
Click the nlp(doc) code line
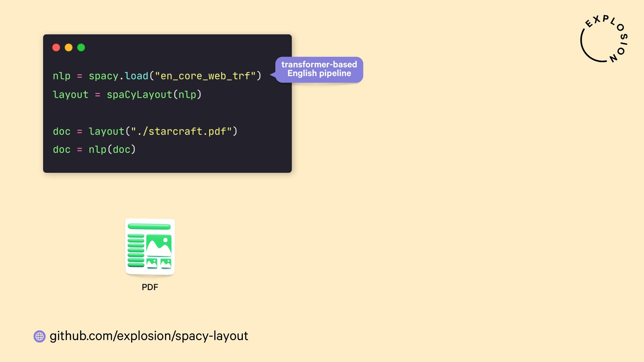[112, 149]
